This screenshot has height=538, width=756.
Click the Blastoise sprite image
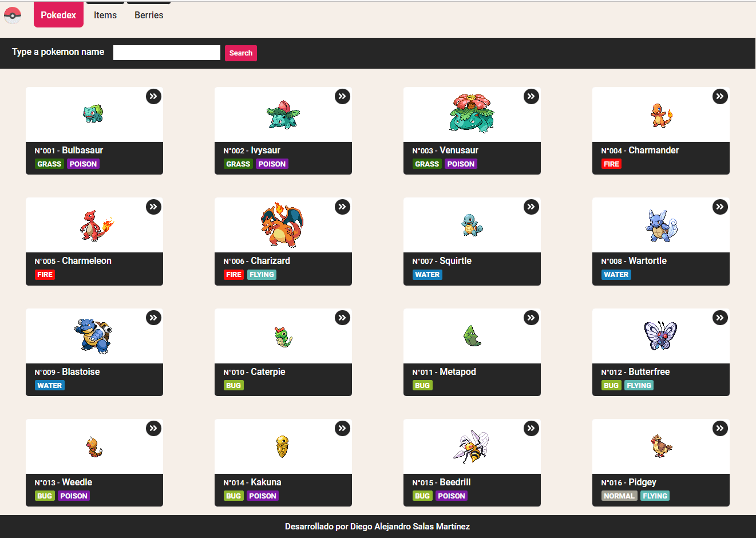pyautogui.click(x=93, y=336)
